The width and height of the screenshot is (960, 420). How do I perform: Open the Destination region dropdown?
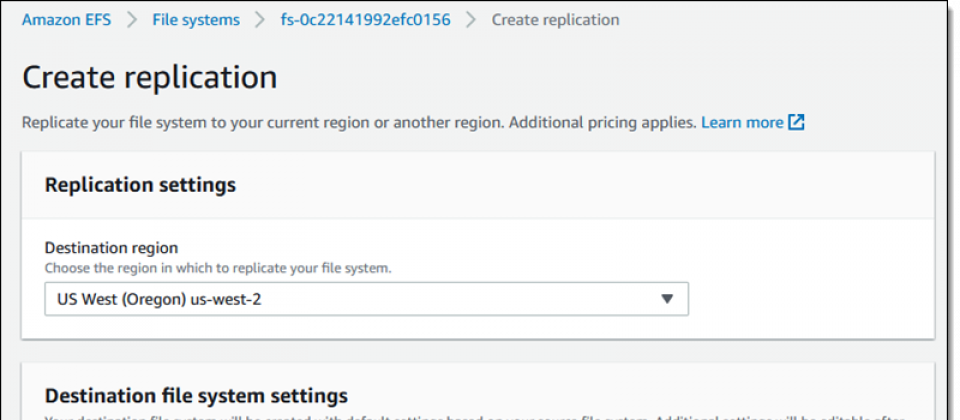[x=367, y=299]
